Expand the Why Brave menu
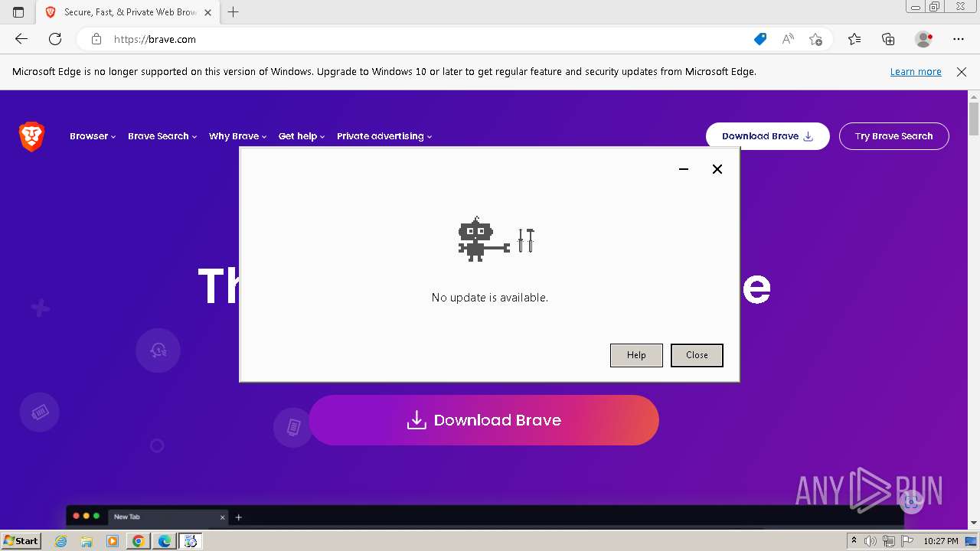This screenshot has height=551, width=980. (237, 136)
